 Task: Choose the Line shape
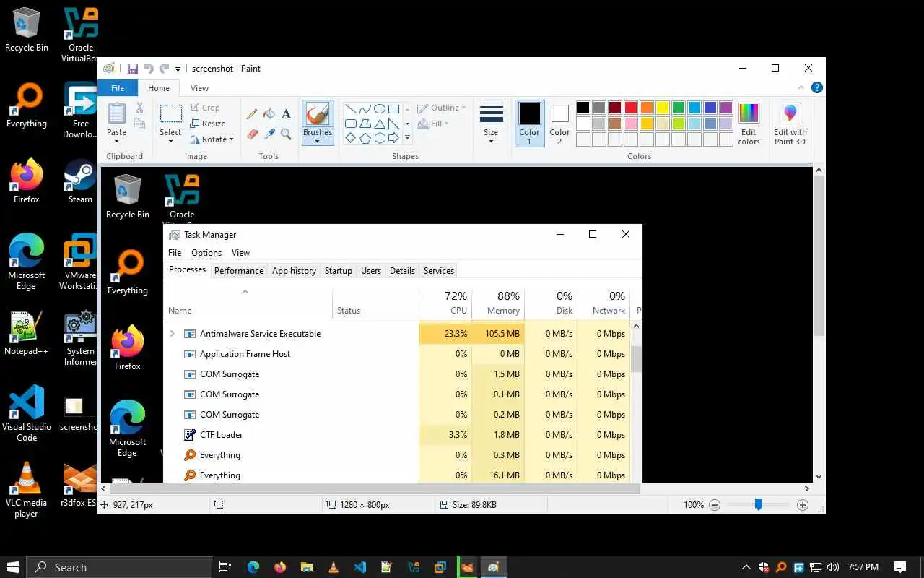pyautogui.click(x=350, y=109)
